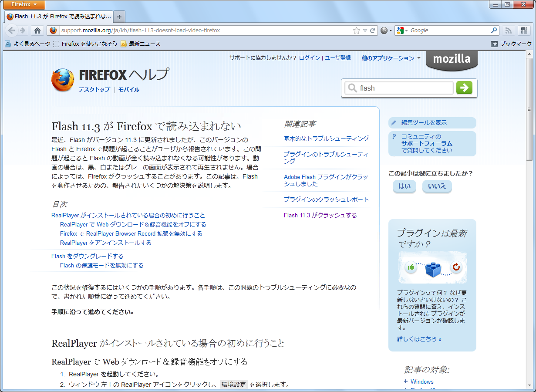The image size is (536, 392).
Task: Open Adobe Flash プラグインがクラッシュしました article
Action: point(326,180)
